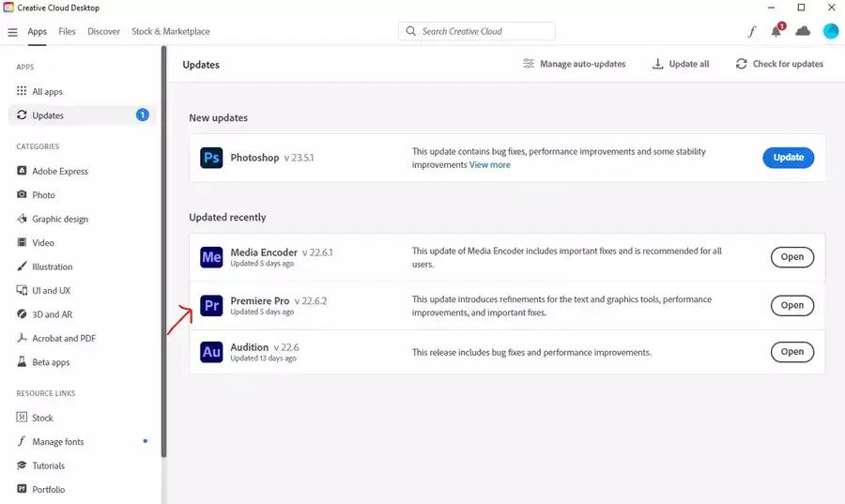
Task: Open the notifications bell
Action: point(776,31)
